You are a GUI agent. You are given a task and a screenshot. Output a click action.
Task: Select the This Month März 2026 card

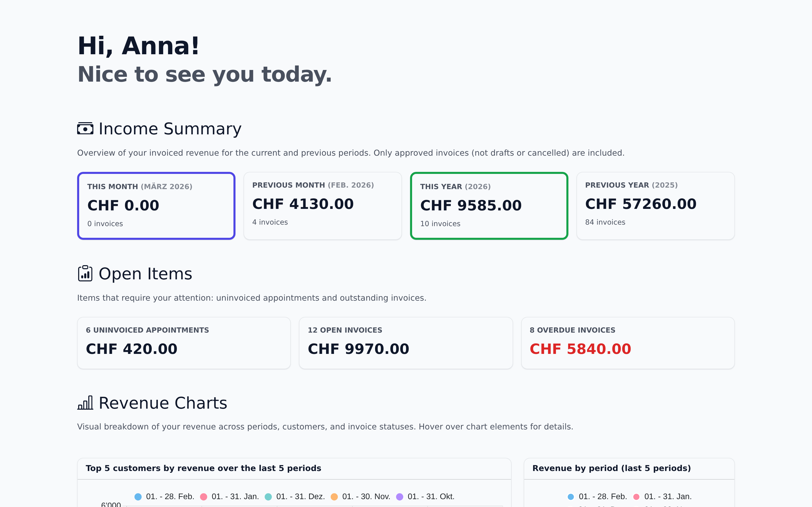pyautogui.click(x=156, y=206)
